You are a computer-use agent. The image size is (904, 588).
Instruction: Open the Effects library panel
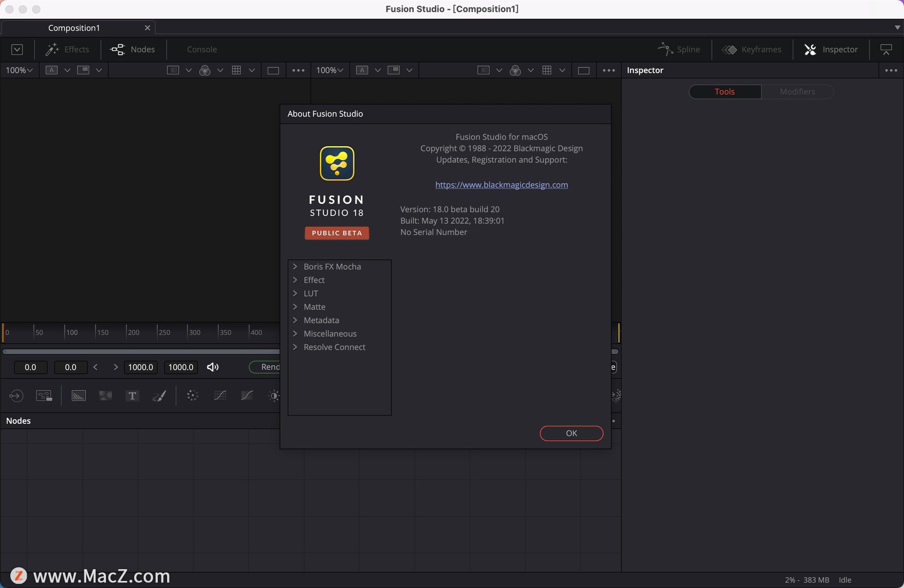click(x=67, y=49)
